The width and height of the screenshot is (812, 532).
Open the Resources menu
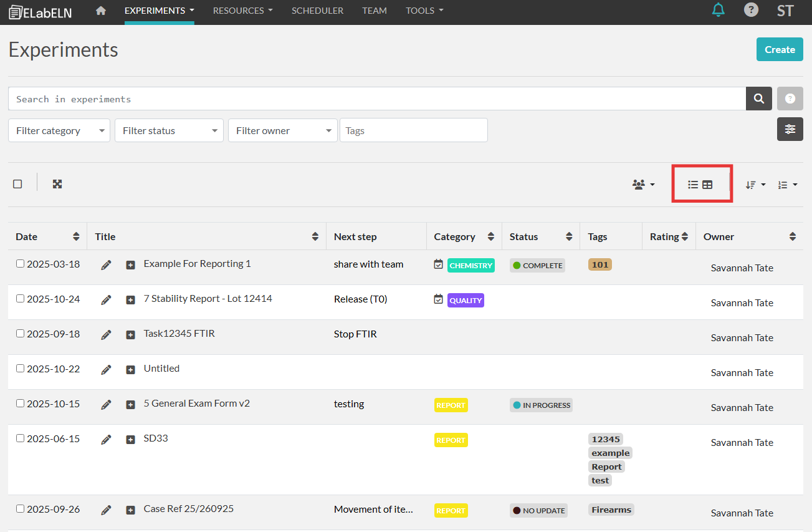[242, 11]
